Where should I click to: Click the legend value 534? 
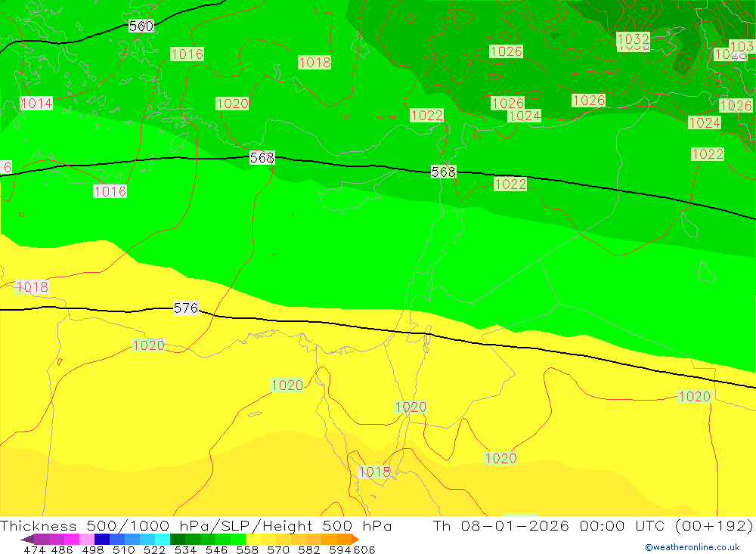tap(185, 549)
